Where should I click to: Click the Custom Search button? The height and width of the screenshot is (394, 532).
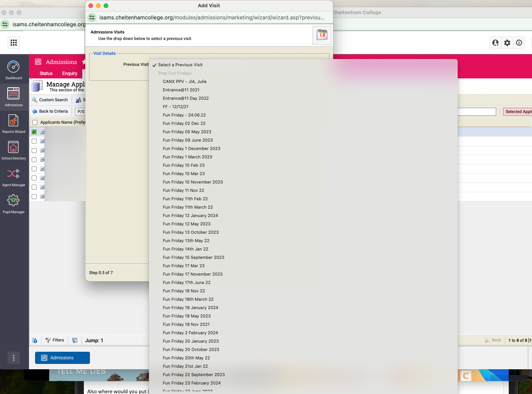pos(50,100)
